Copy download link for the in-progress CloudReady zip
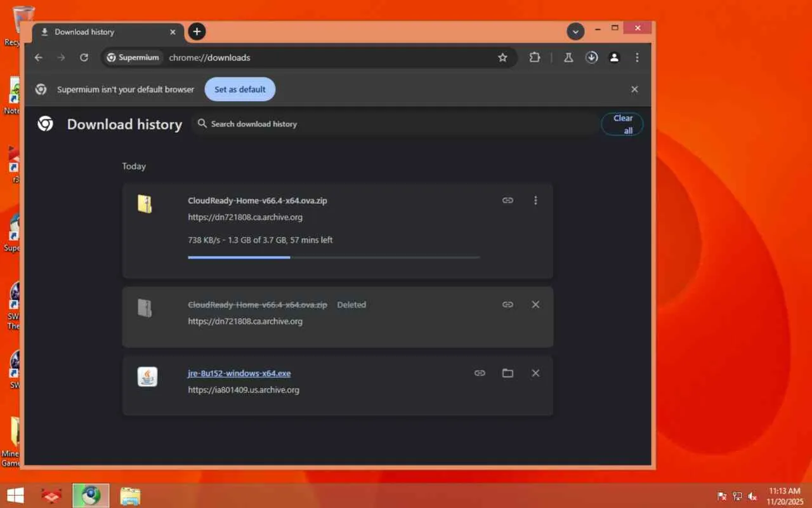812x508 pixels. tap(507, 201)
